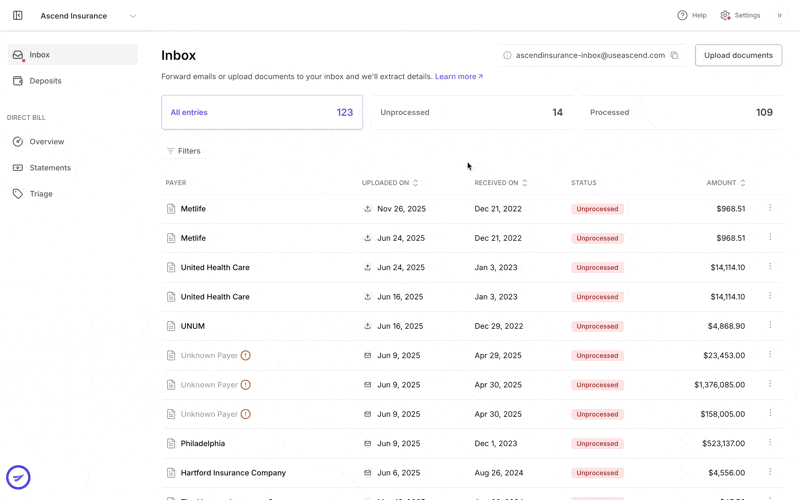Image resolution: width=800 pixels, height=500 pixels.
Task: Expand Ascend Insurance account dropdown
Action: coord(133,16)
